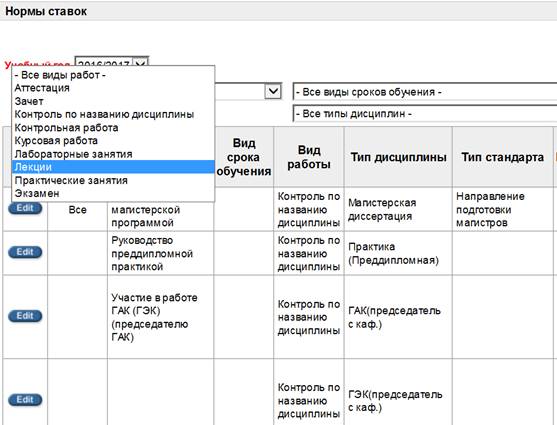Edit the 'ГАК(председатель с каф.)' row
557x425 pixels.
tap(25, 316)
